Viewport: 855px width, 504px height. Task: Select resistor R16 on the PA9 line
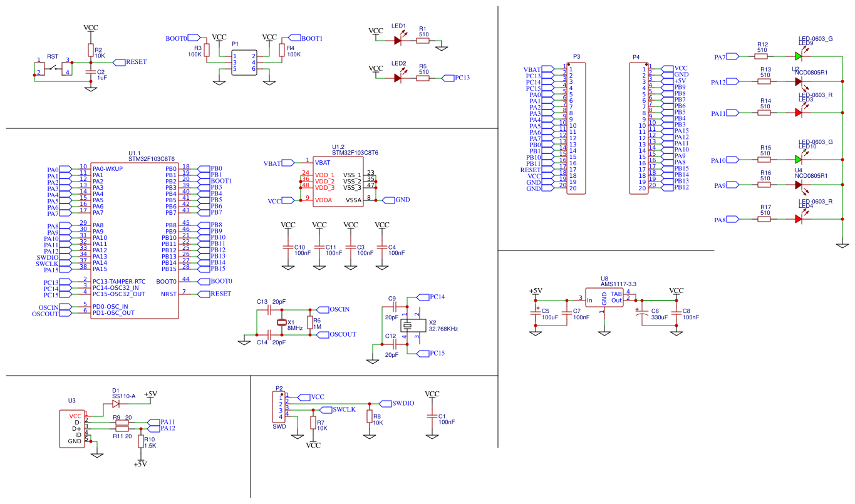point(764,185)
